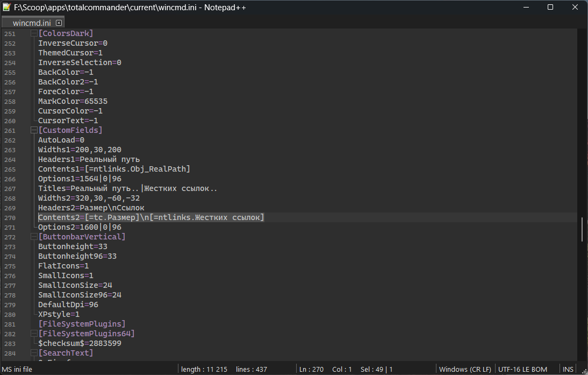
Task: Click line number 265 in the margin
Action: point(10,169)
